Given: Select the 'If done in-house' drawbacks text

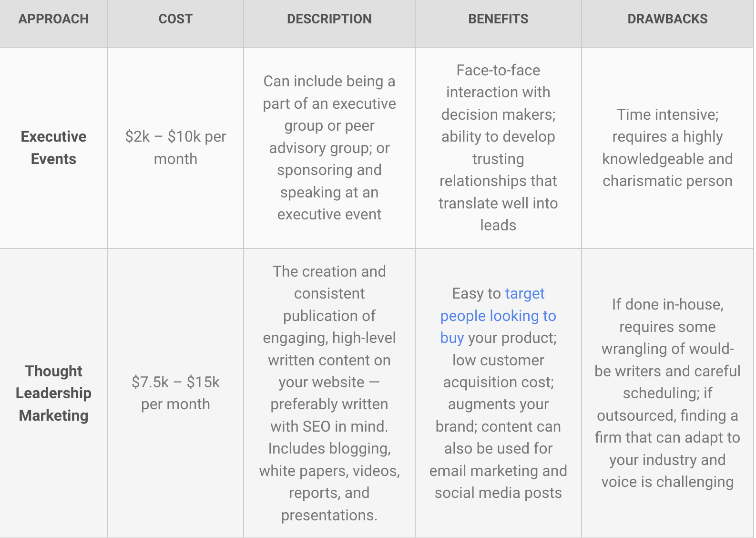Looking at the screenshot, I should pyautogui.click(x=667, y=393).
